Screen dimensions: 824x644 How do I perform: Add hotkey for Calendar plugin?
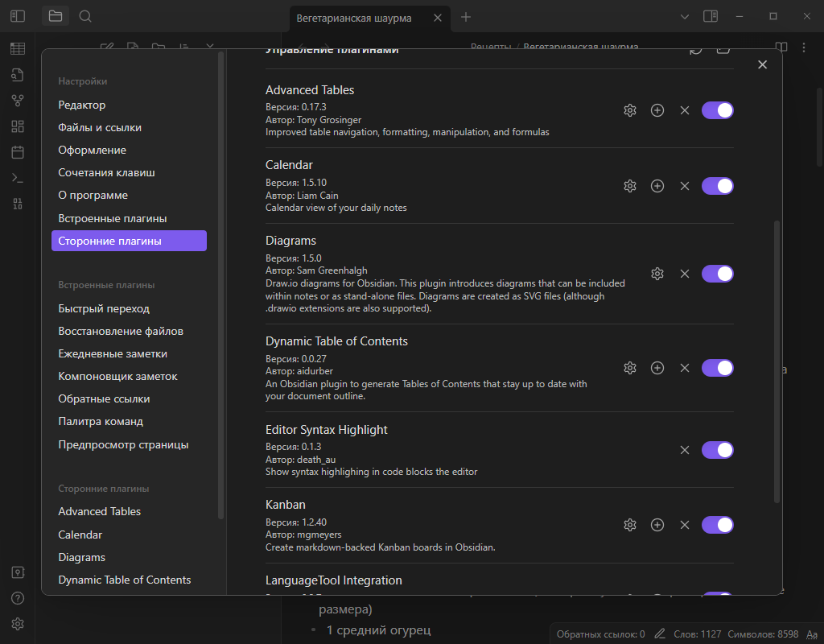point(657,186)
